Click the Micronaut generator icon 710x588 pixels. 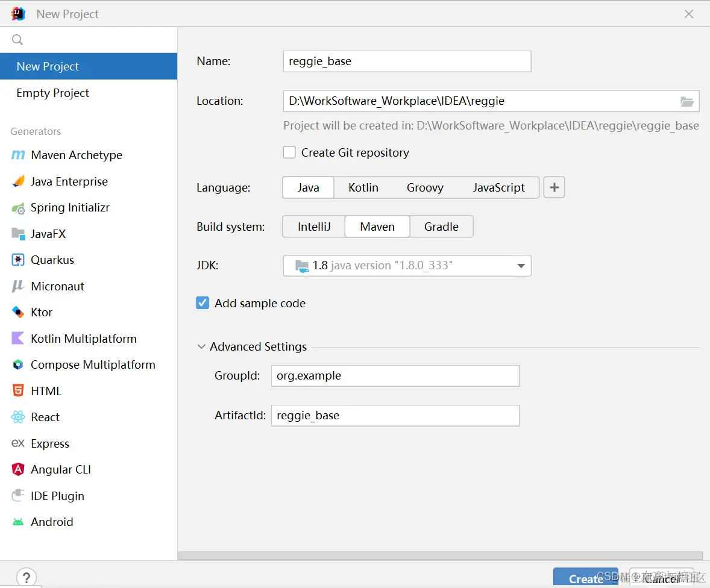(x=18, y=286)
